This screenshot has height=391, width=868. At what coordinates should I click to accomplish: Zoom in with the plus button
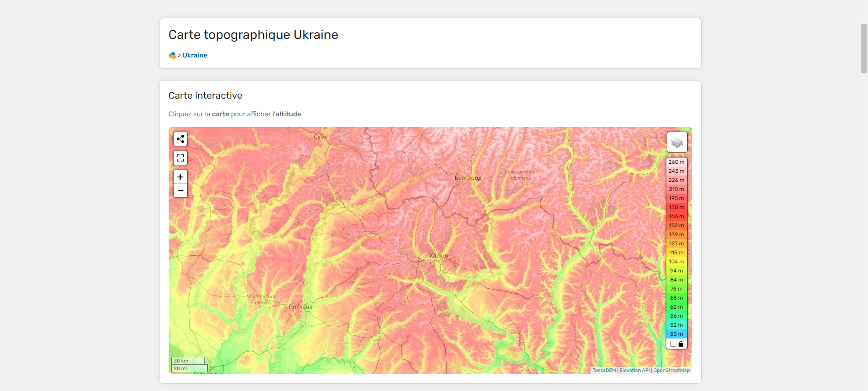click(x=180, y=177)
